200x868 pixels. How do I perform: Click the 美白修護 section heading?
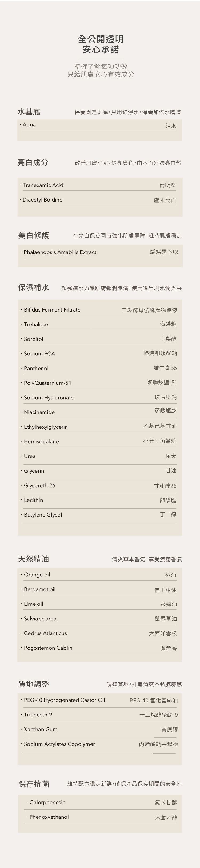(33, 235)
